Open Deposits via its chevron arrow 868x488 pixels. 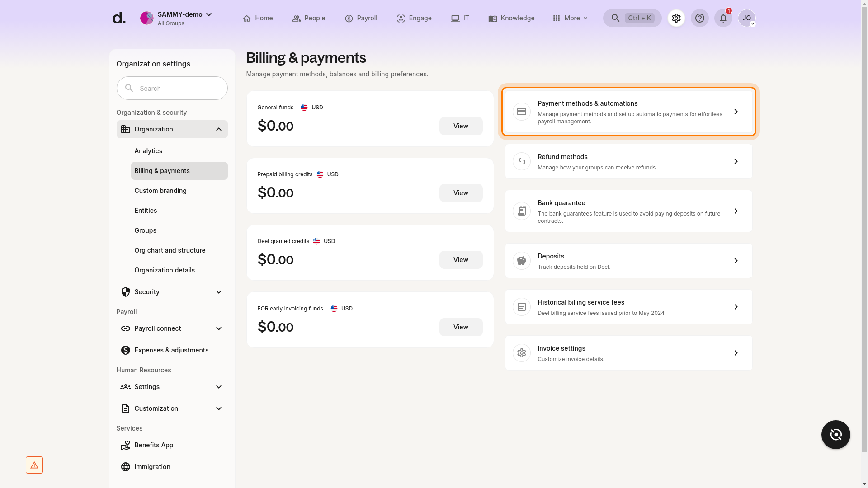click(736, 261)
